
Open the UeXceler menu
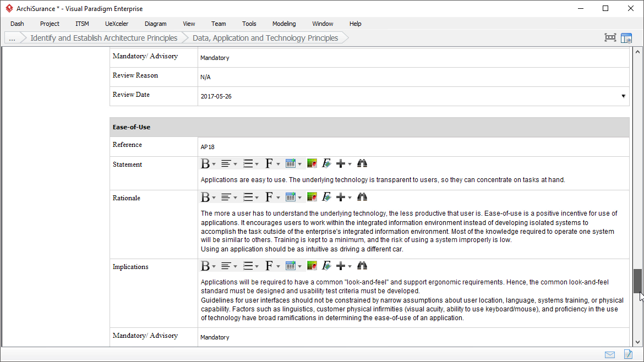[117, 24]
